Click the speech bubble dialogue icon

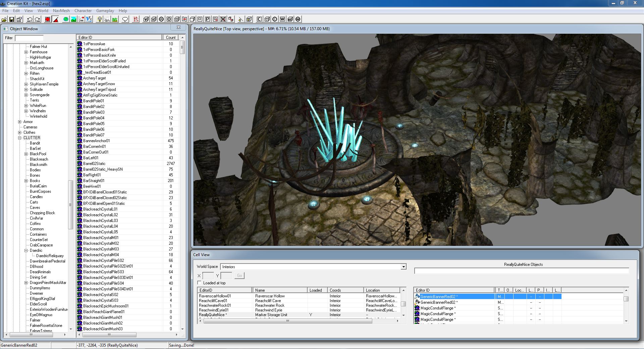click(x=125, y=19)
